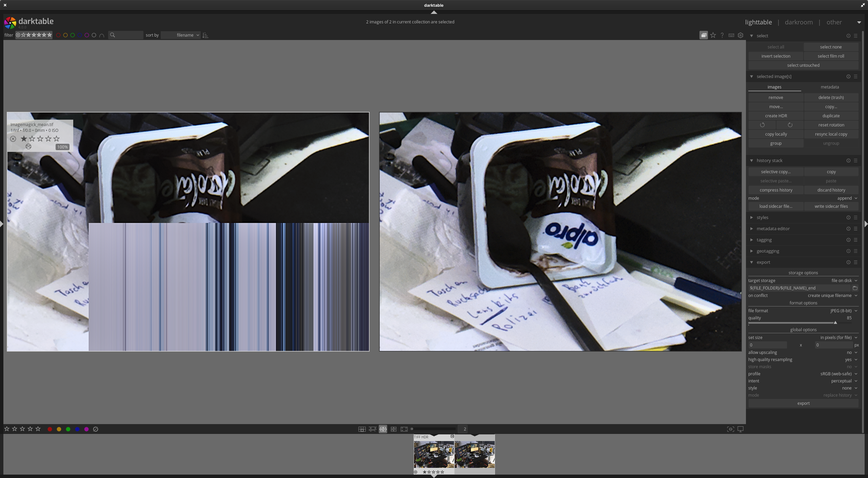Click the export button
Image resolution: width=868 pixels, height=478 pixels.
[x=803, y=403]
